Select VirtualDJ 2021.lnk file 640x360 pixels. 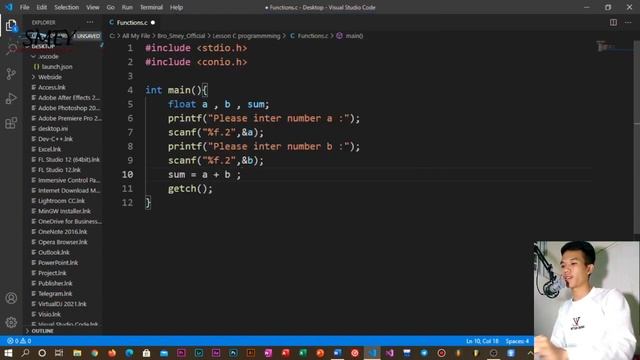(x=62, y=304)
